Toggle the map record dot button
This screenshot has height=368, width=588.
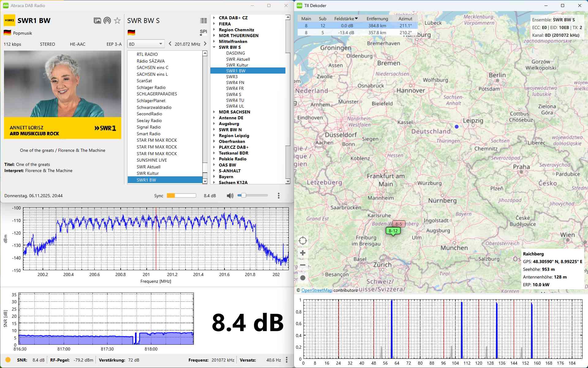point(303,278)
